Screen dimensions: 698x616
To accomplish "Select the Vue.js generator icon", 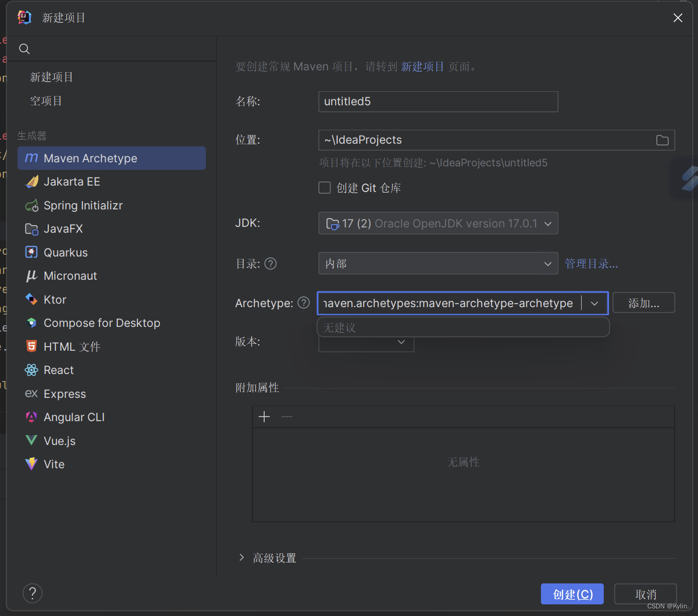I will [31, 440].
